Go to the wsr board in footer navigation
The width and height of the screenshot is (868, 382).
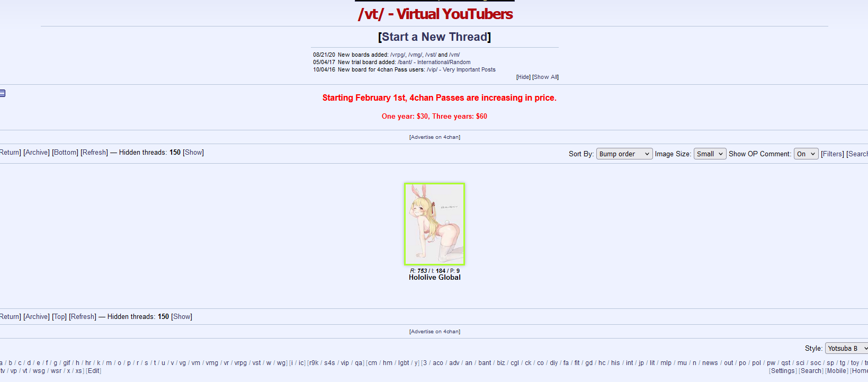pos(56,371)
